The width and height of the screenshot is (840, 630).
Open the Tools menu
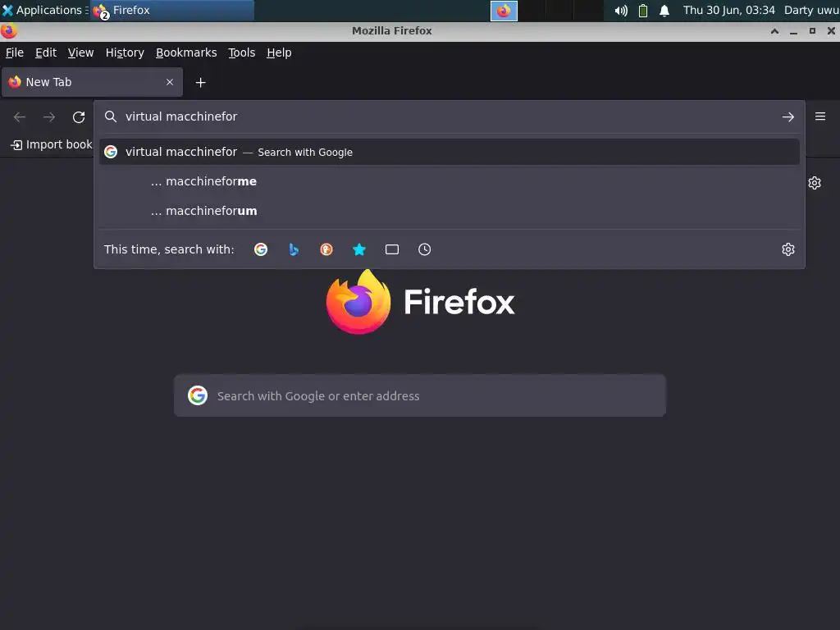click(x=242, y=52)
